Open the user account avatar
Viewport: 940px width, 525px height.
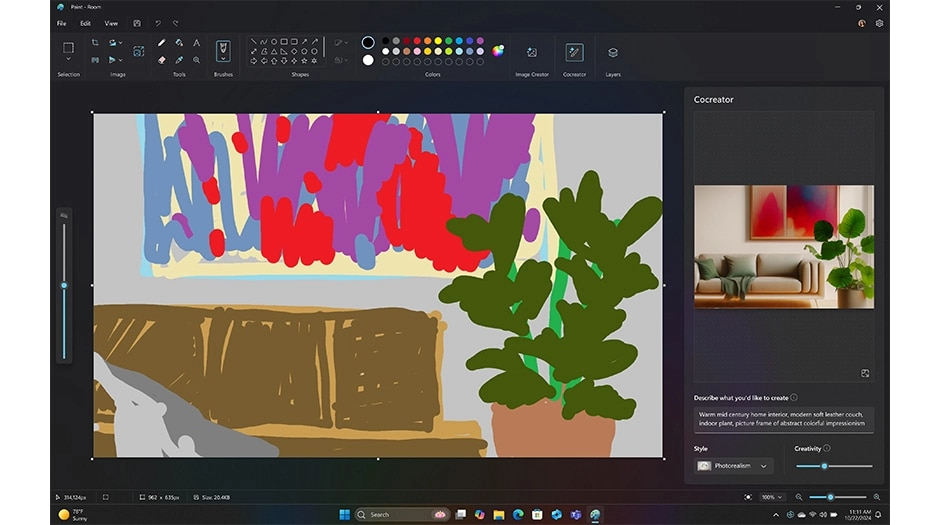coord(861,23)
